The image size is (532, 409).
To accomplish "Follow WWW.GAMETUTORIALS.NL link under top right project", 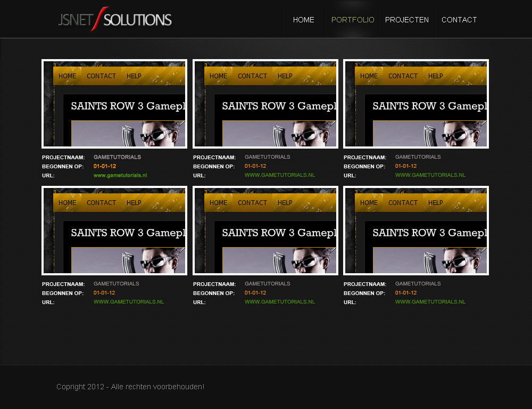I will tap(430, 175).
